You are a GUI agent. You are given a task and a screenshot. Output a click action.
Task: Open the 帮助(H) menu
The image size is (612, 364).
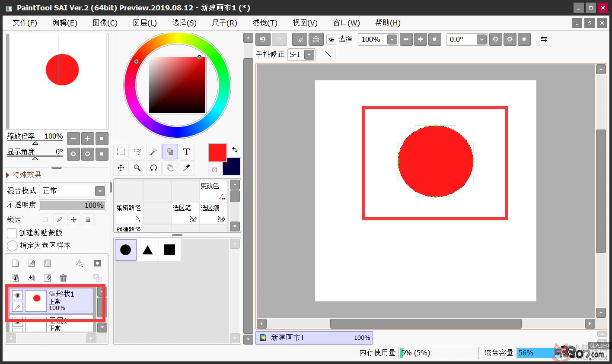coord(388,23)
